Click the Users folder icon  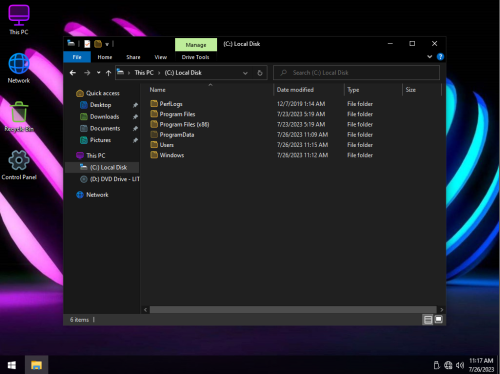tap(154, 145)
